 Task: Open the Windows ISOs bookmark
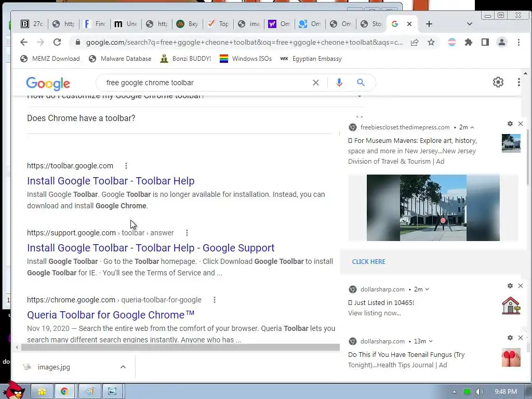[x=246, y=59]
